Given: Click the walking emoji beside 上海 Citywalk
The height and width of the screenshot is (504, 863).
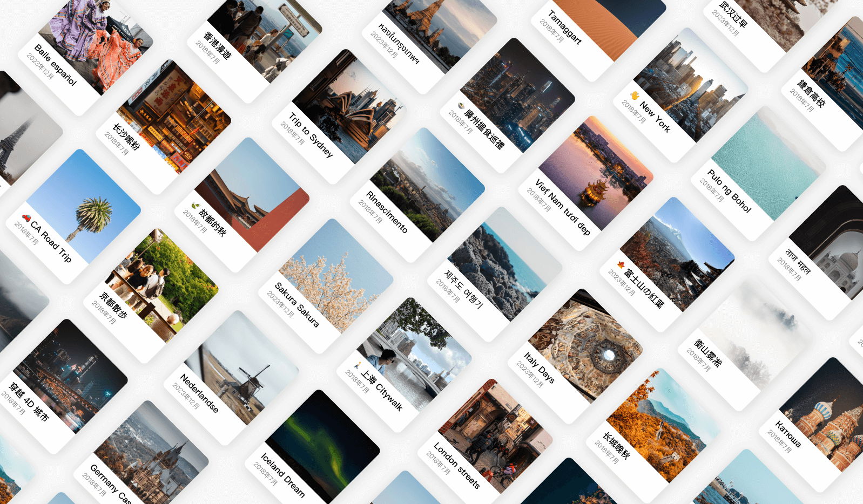Looking at the screenshot, I should tap(357, 366).
